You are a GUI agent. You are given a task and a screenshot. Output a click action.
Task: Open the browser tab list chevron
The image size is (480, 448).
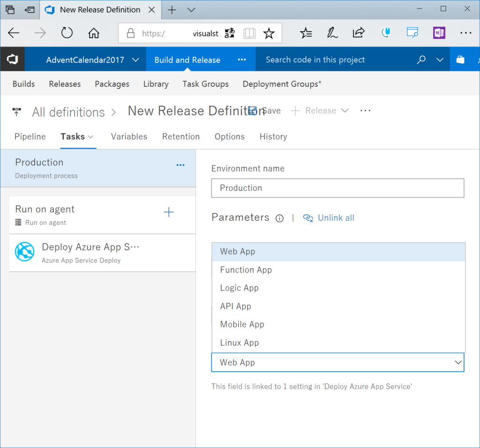coord(191,10)
